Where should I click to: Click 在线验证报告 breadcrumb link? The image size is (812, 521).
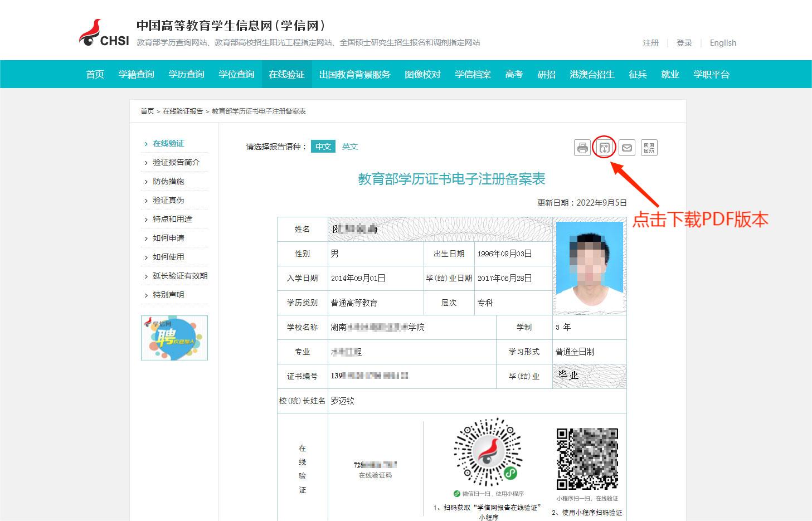(x=183, y=111)
